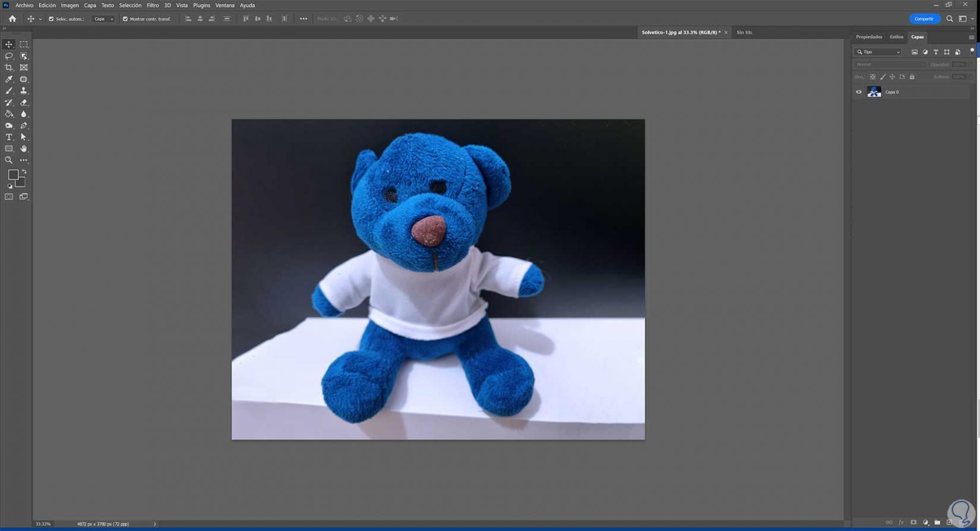Click the foreground color swatch

click(12, 175)
